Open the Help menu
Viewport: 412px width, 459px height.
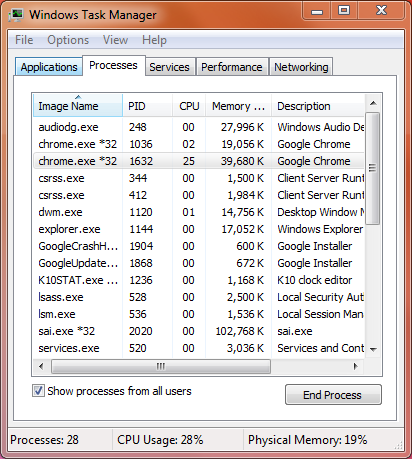pyautogui.click(x=154, y=40)
